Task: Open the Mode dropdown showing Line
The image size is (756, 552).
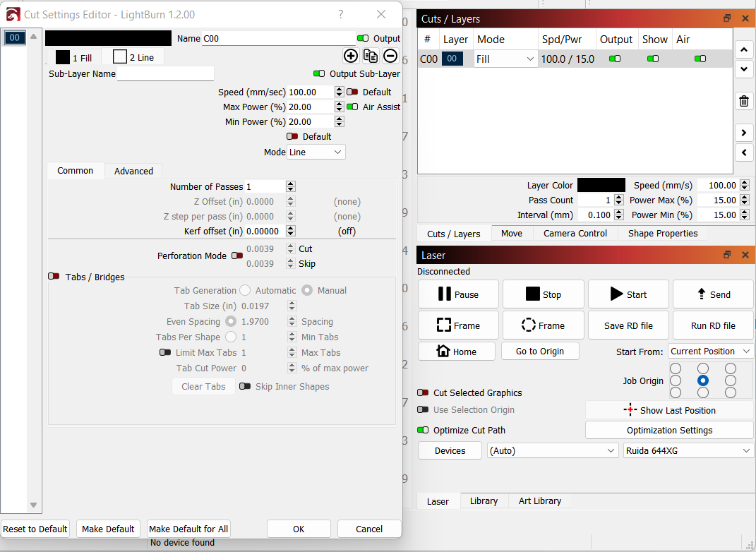Action: [316, 152]
